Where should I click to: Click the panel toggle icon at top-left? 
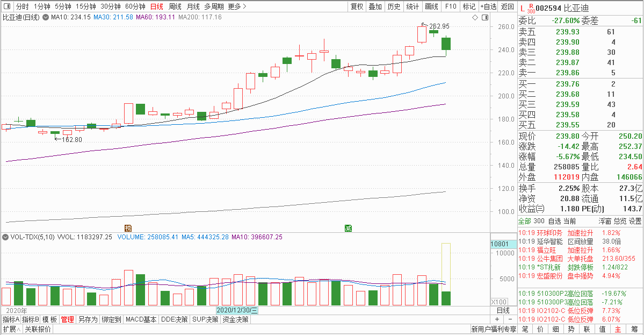coord(7,6)
